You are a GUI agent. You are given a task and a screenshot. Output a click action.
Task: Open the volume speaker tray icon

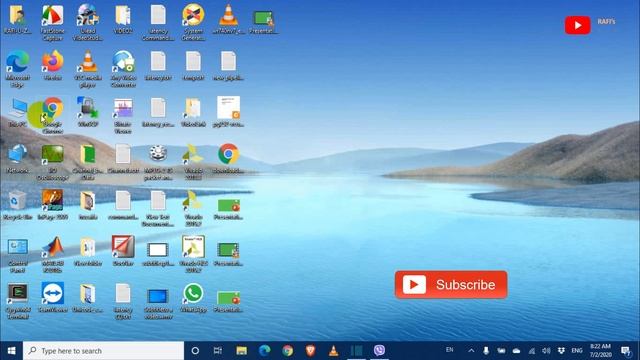point(546,351)
